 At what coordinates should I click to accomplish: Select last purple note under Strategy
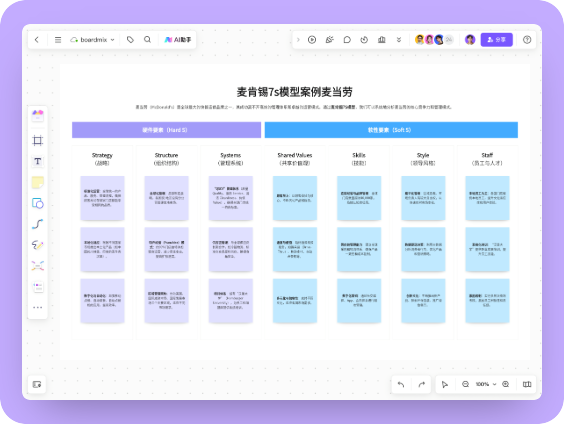pos(103,301)
